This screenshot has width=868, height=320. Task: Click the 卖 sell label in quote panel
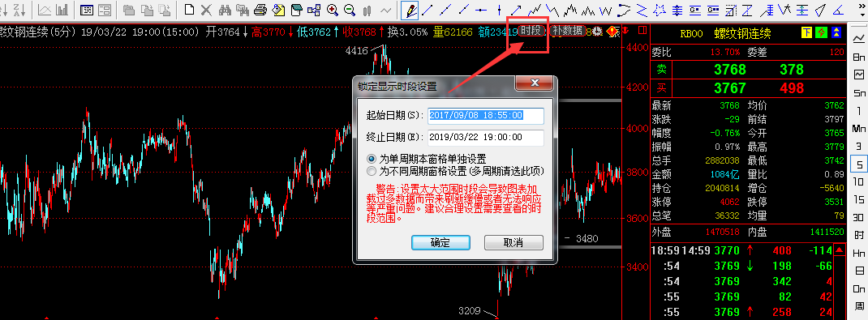tap(661, 70)
